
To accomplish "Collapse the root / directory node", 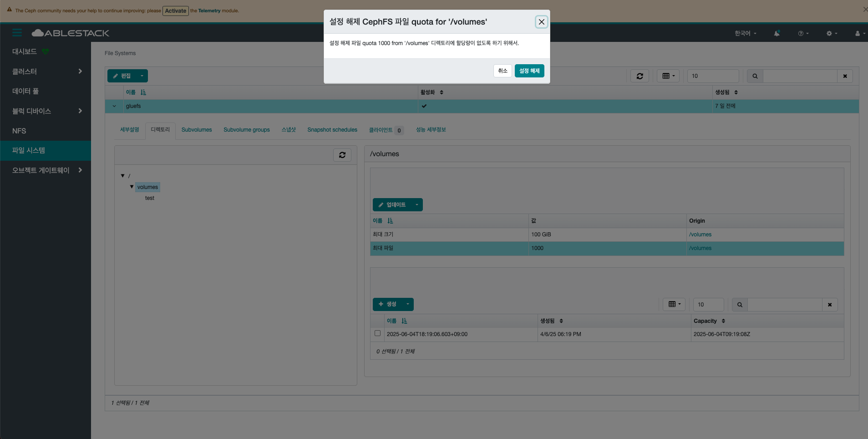I will point(122,175).
